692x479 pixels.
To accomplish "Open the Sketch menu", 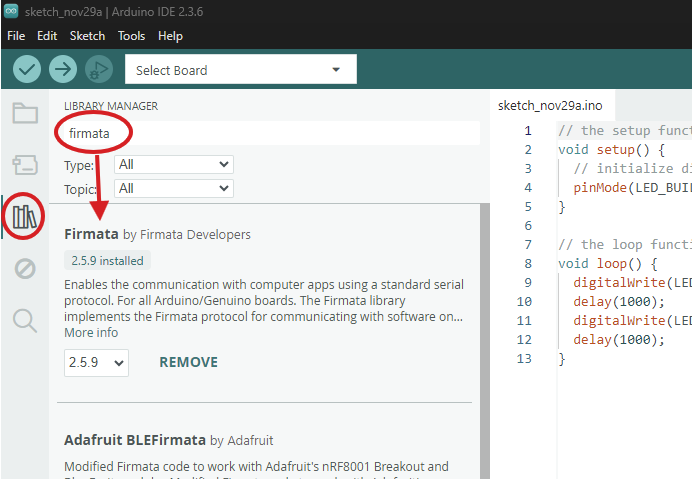I will (87, 36).
